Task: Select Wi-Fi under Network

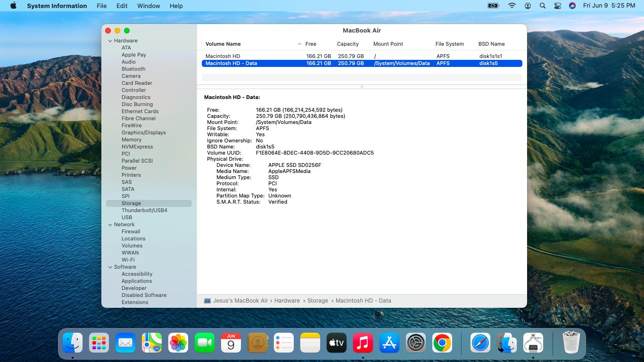Action: pyautogui.click(x=128, y=260)
